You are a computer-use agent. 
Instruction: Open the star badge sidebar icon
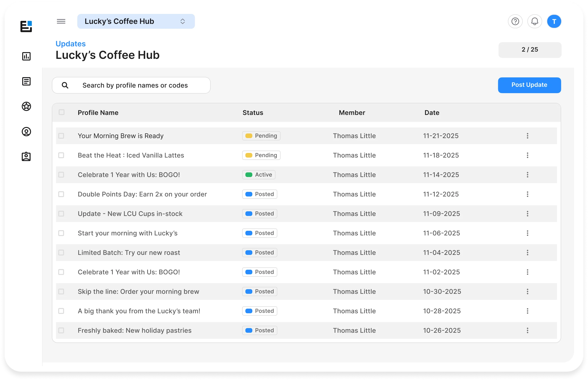pyautogui.click(x=26, y=106)
